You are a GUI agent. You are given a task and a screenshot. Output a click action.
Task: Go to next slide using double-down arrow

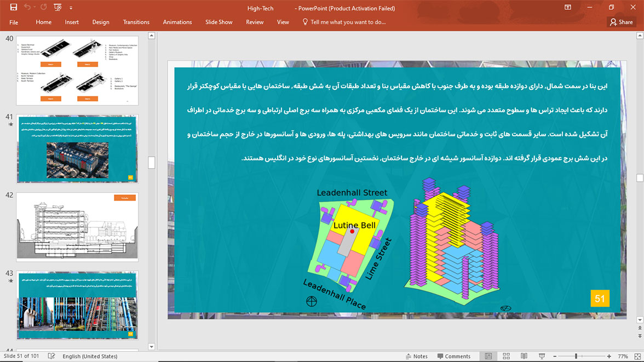coord(640,336)
